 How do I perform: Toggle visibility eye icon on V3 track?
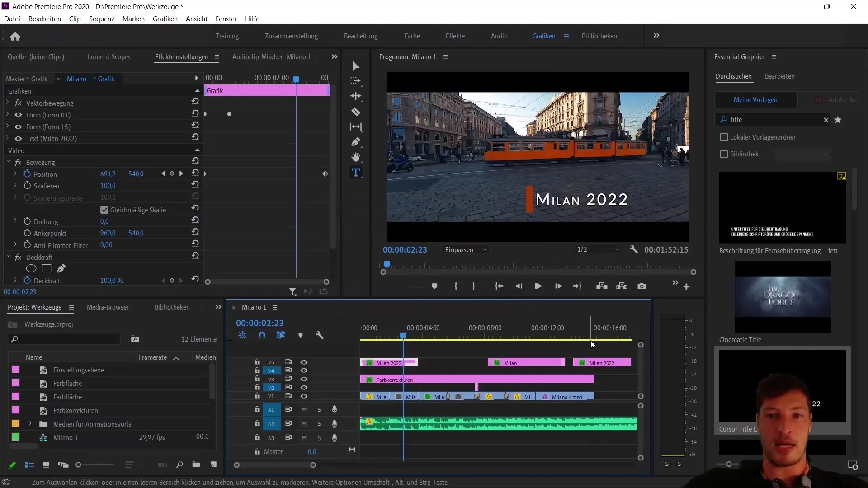[304, 379]
